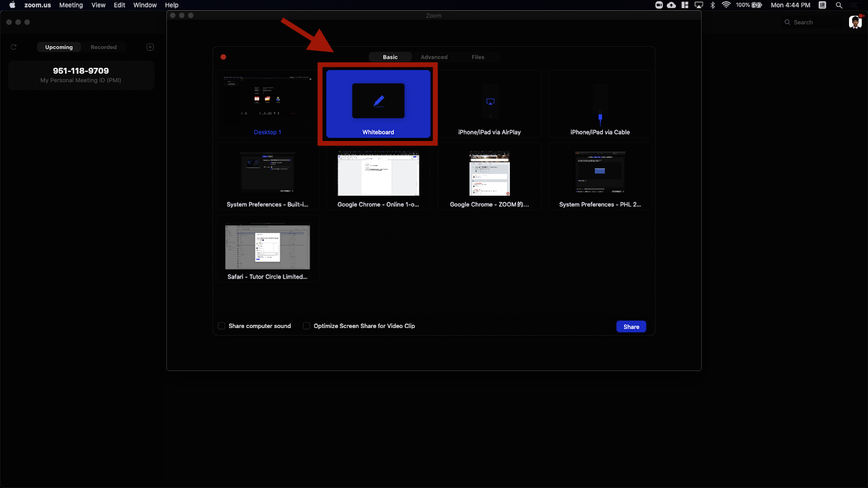
Task: Click the add meeting plus icon
Action: (150, 47)
